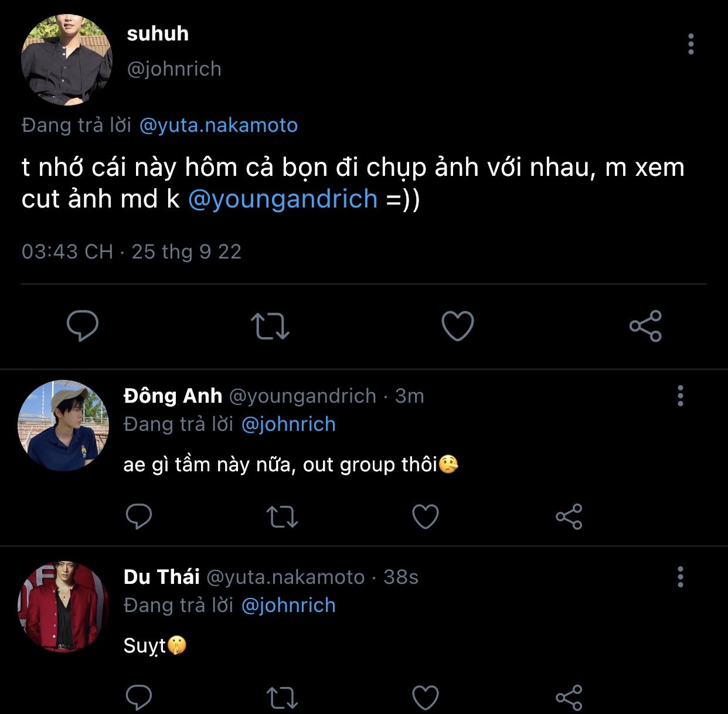Share Đông Anh's reply

coord(569,516)
